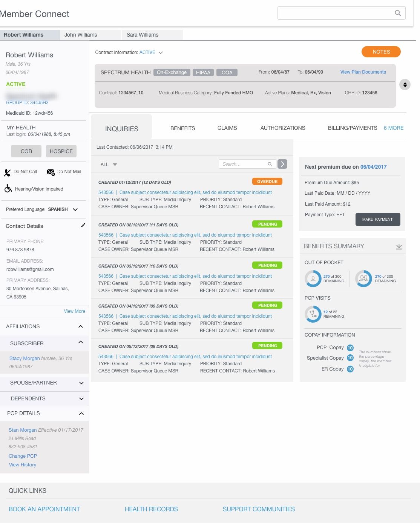Click the up/down stepper beside the contract card
Viewport: 420px width, 523px height.
coord(405,85)
